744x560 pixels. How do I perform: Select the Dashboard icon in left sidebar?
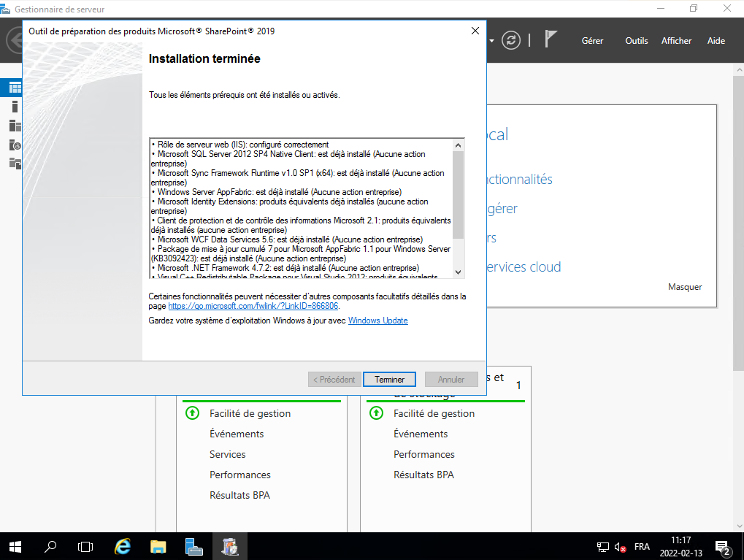pyautogui.click(x=15, y=88)
